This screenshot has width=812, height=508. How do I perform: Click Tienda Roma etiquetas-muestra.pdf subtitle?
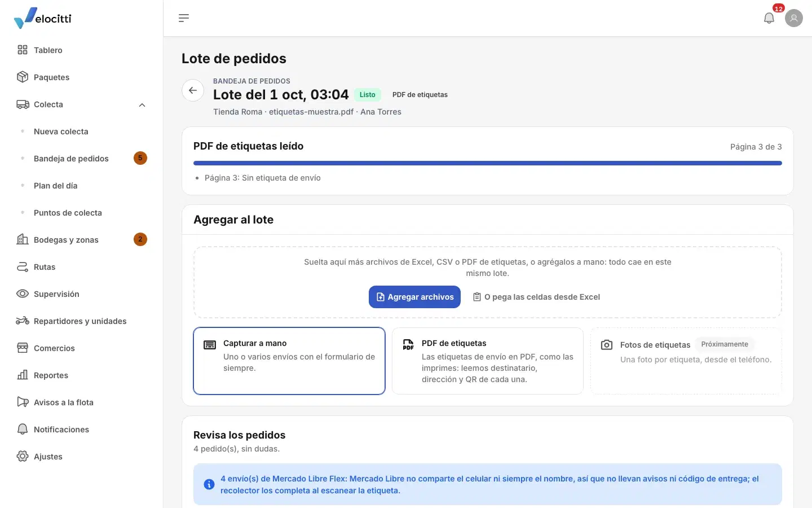pyautogui.click(x=307, y=112)
